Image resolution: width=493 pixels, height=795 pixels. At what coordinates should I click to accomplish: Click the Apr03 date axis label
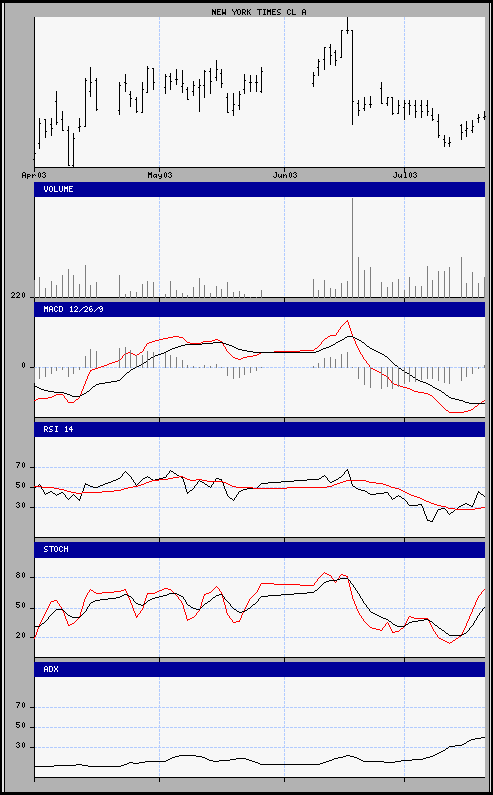coord(34,175)
